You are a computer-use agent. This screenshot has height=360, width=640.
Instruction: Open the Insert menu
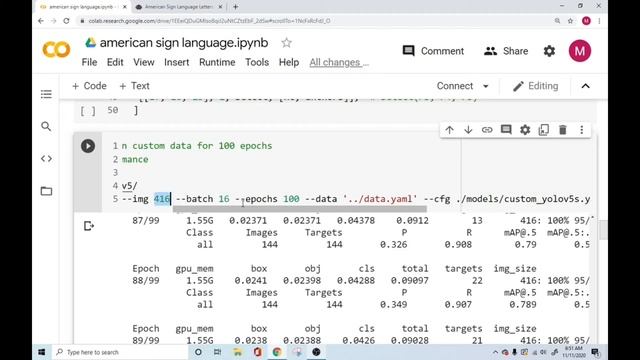pyautogui.click(x=176, y=62)
